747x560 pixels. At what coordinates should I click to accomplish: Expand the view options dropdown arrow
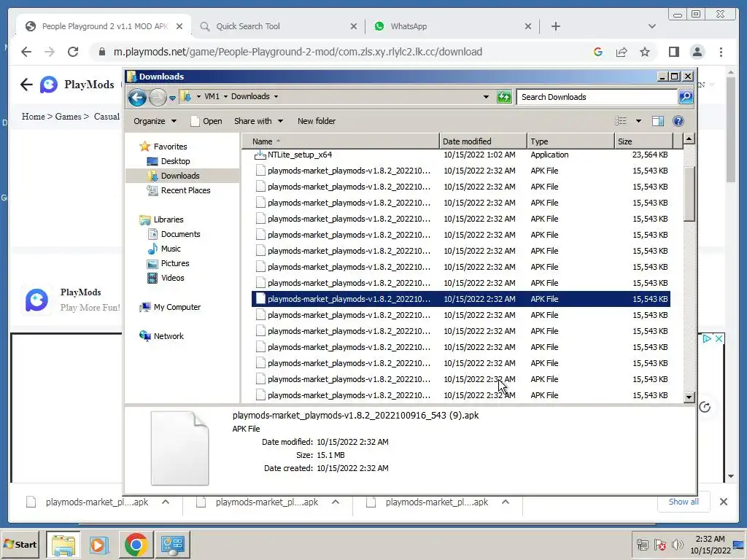point(638,121)
